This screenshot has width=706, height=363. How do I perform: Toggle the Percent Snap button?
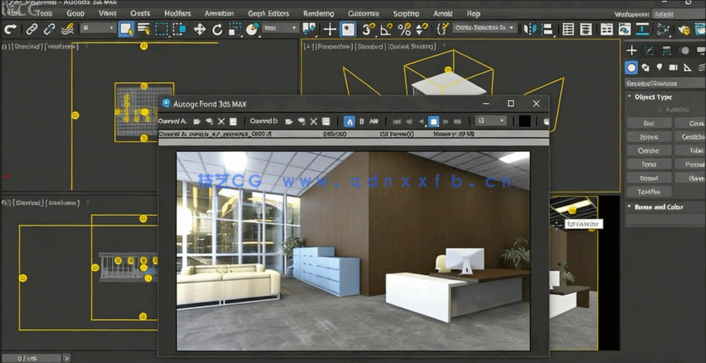(x=404, y=29)
